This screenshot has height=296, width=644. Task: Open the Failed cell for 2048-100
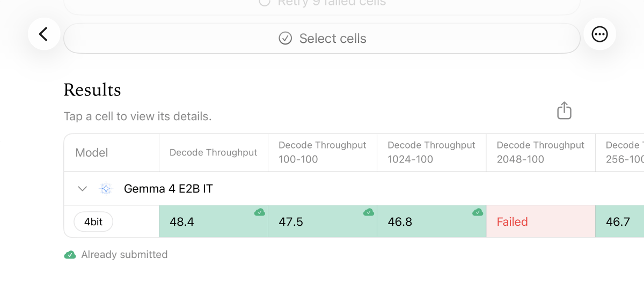click(540, 221)
